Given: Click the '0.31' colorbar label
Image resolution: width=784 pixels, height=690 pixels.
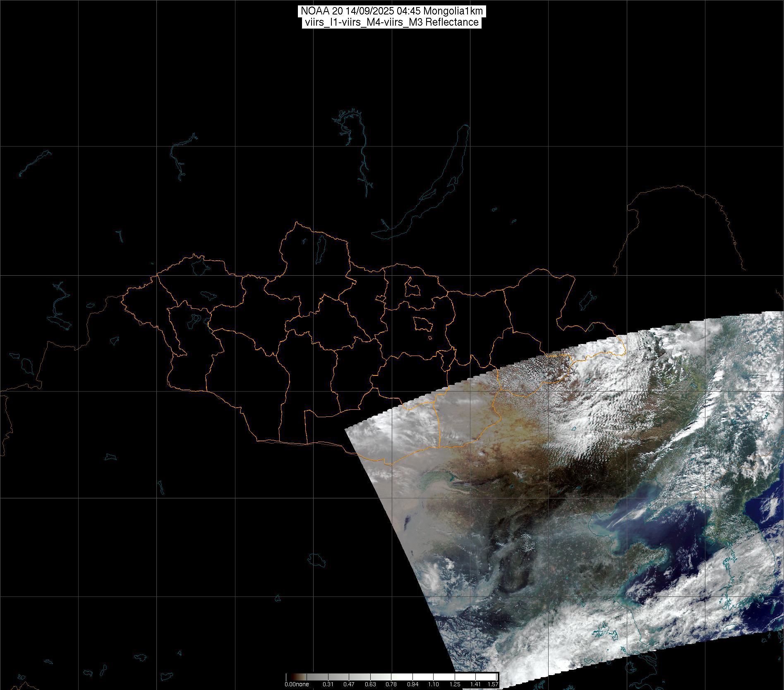Looking at the screenshot, I should (328, 684).
